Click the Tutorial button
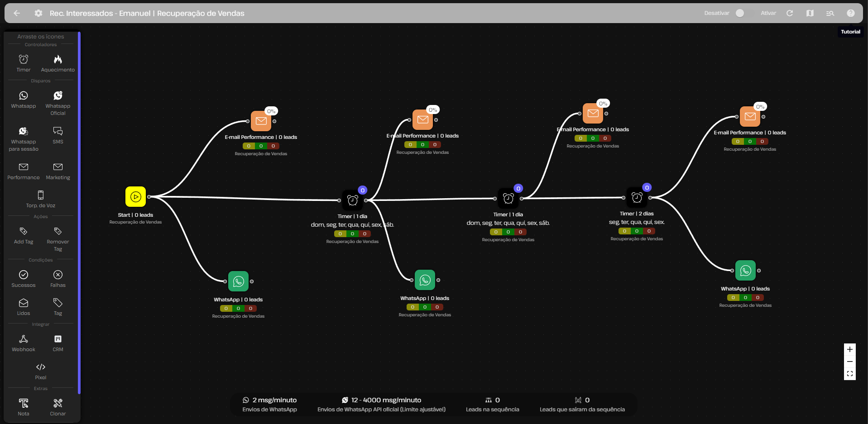 tap(850, 32)
